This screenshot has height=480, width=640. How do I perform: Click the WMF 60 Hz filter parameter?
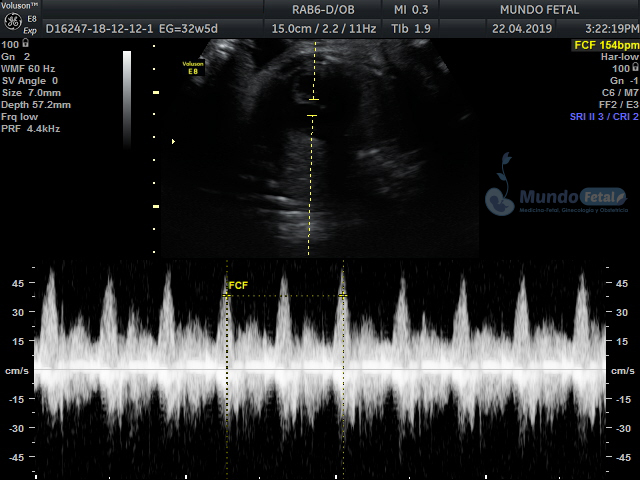click(x=29, y=69)
